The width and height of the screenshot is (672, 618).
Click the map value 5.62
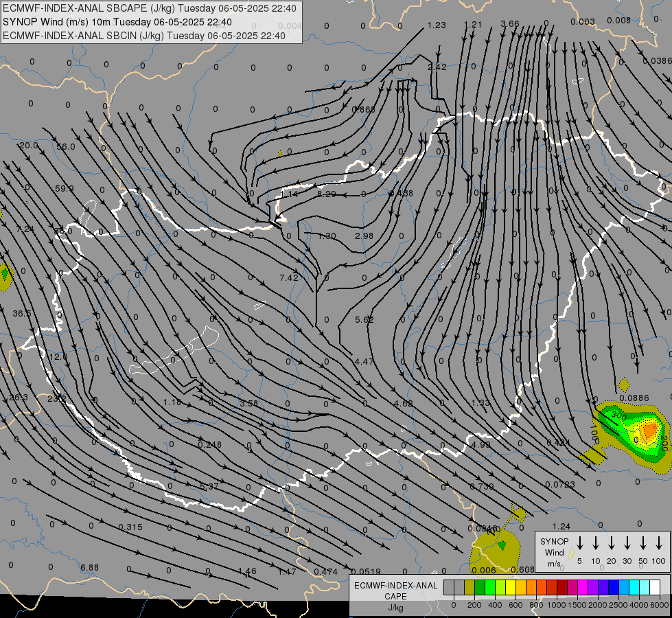pyautogui.click(x=364, y=320)
